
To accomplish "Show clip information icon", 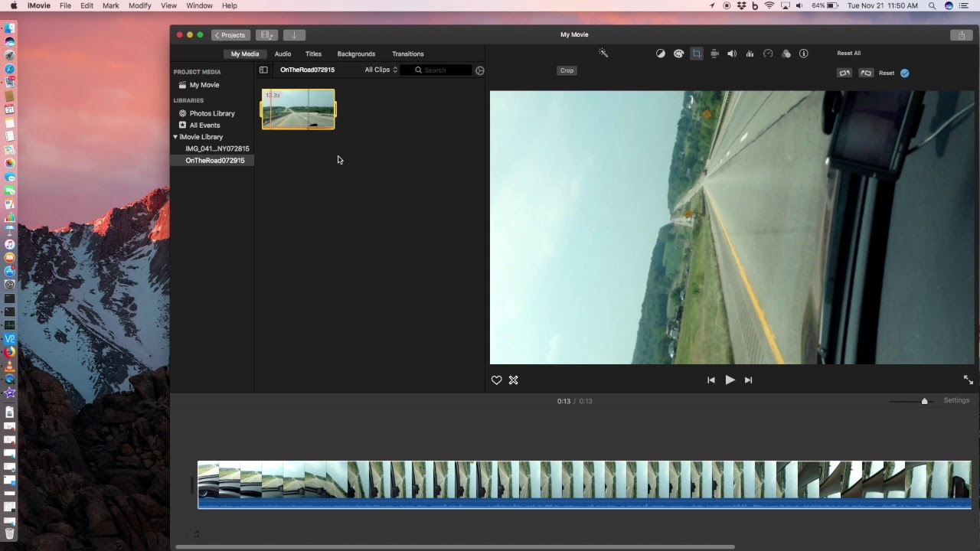I will coord(804,54).
